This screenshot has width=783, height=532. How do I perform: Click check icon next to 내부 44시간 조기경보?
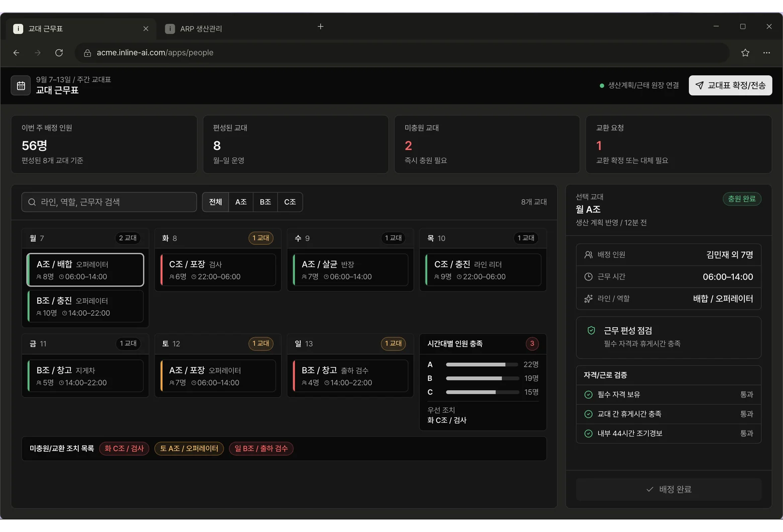pos(588,434)
